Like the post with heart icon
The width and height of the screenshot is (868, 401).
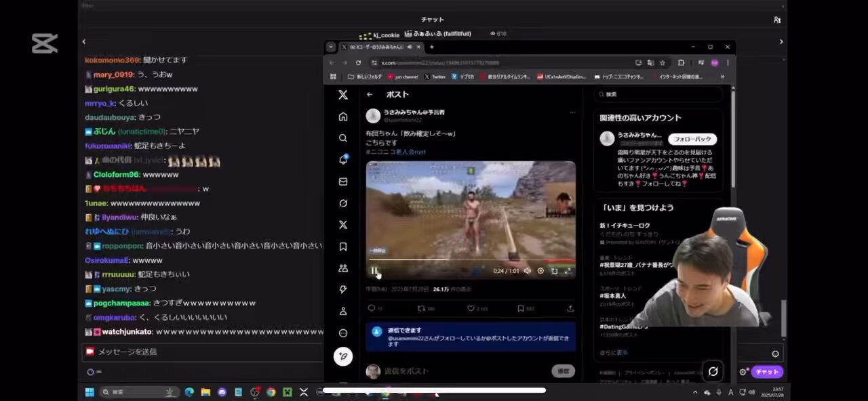click(471, 308)
